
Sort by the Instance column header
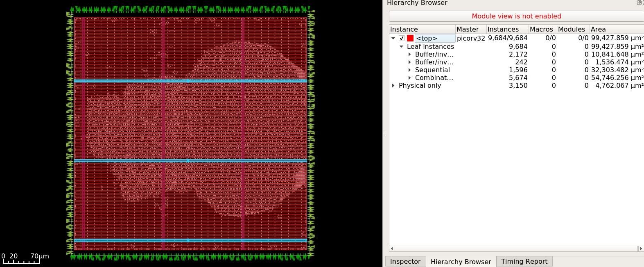(422, 29)
